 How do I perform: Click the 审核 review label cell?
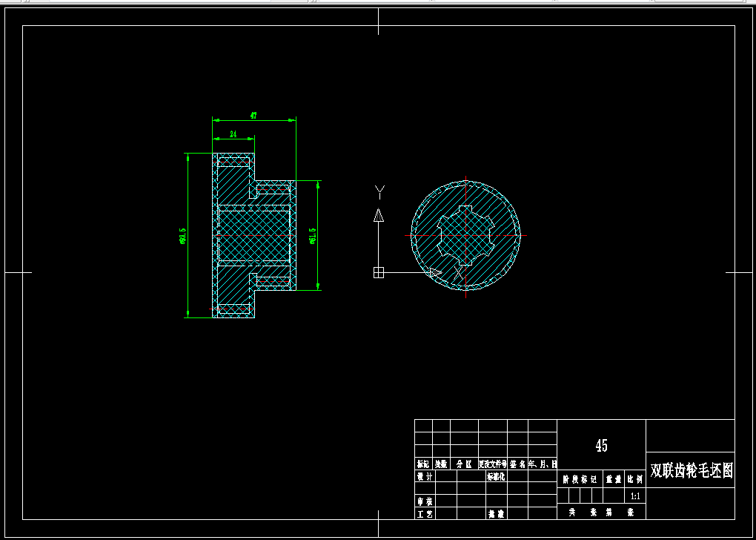click(x=424, y=501)
